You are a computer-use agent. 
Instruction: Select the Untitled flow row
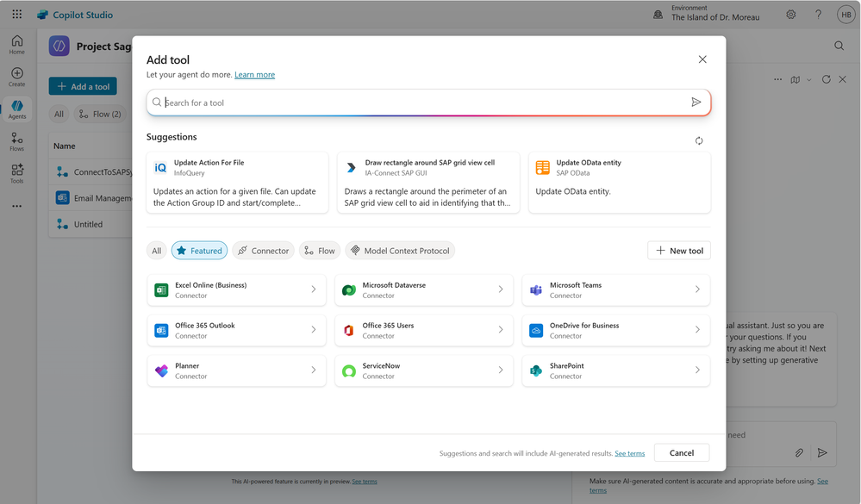tap(90, 224)
